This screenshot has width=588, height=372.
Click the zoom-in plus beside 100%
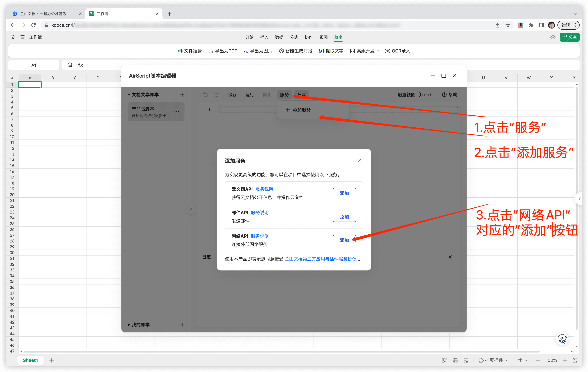tap(565, 360)
